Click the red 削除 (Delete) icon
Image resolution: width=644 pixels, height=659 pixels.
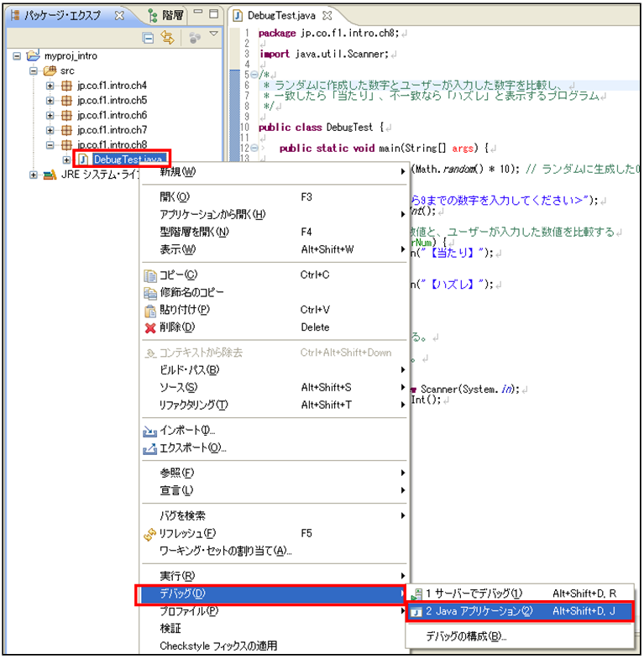coord(150,327)
